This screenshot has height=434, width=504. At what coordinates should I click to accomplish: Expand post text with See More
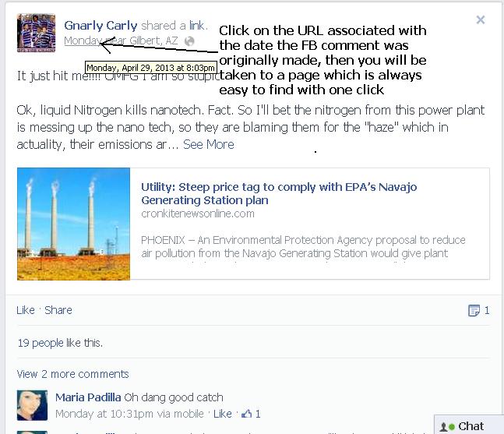point(208,145)
